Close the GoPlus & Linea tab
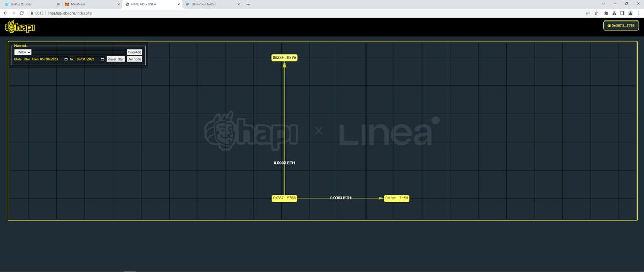Image resolution: width=644 pixels, height=272 pixels. 57,4
